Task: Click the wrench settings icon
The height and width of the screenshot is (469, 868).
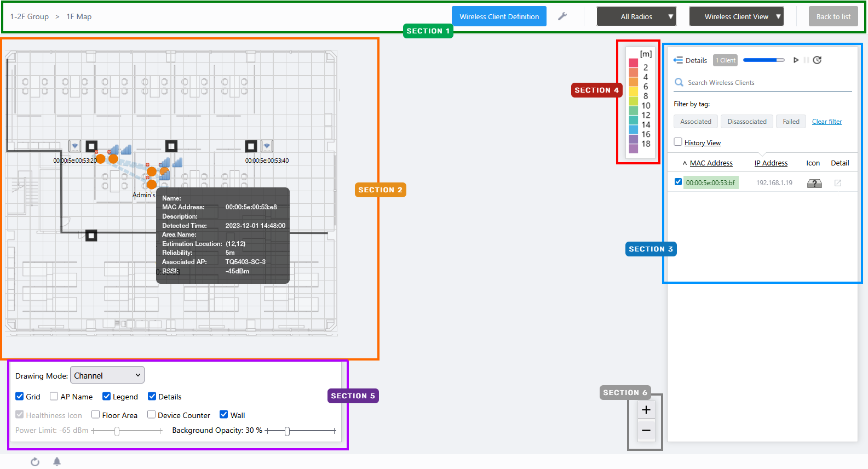Action: [562, 16]
